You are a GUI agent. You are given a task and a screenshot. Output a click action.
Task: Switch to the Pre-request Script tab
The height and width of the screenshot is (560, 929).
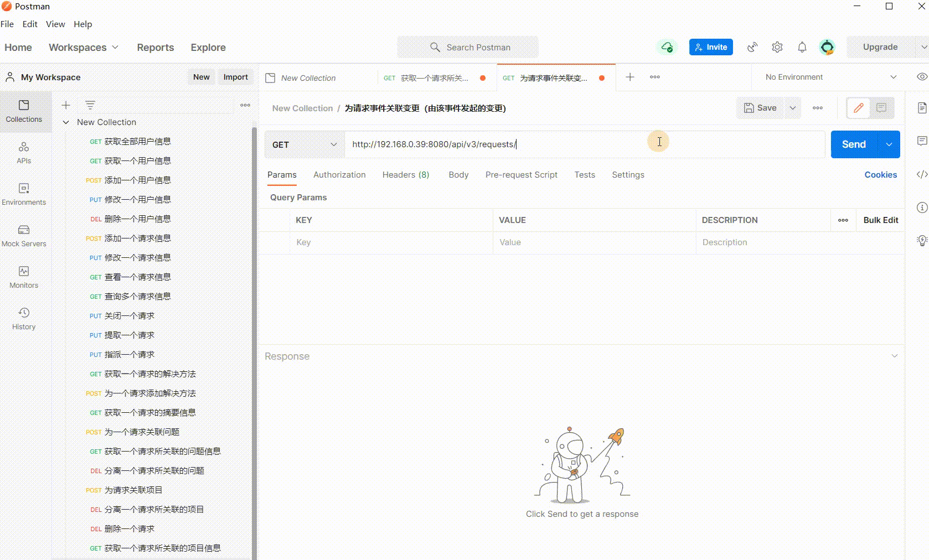pos(522,175)
